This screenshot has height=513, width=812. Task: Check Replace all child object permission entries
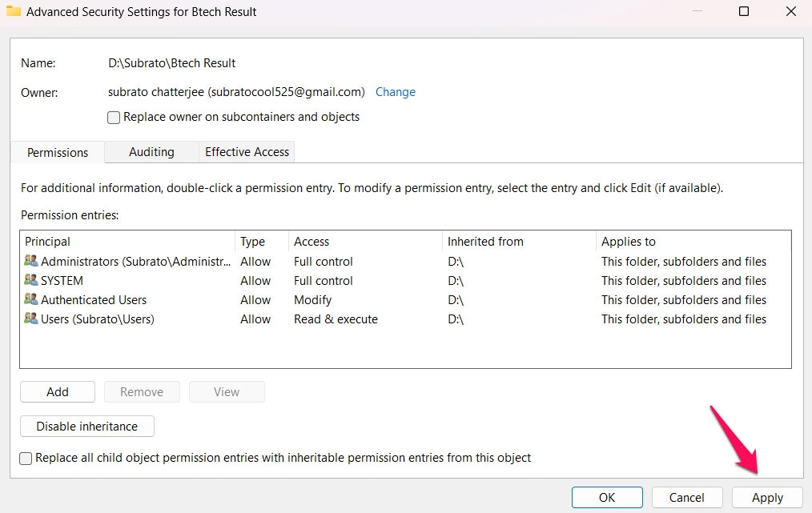(26, 458)
